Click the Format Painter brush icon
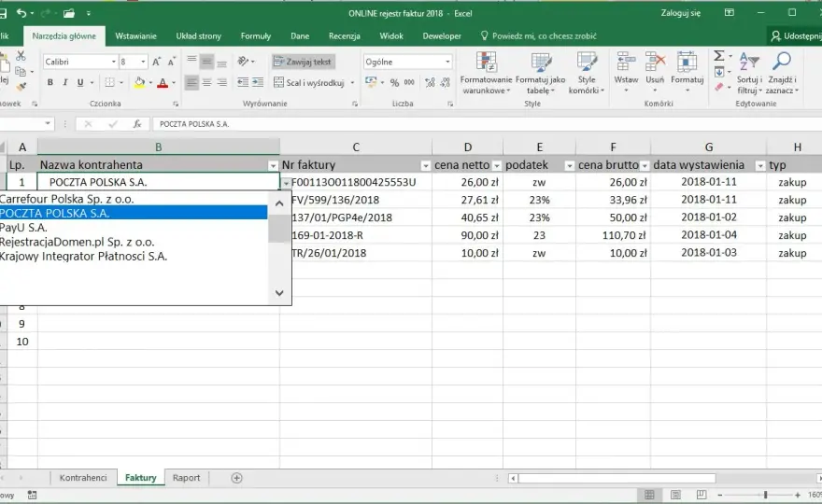Viewport: 822px width, 504px height. tap(21, 87)
